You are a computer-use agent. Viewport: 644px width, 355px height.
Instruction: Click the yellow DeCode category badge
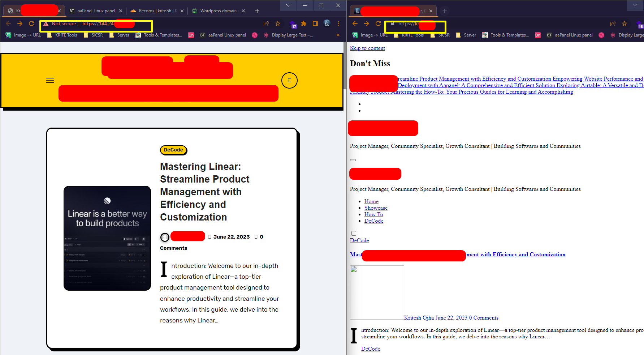(173, 150)
